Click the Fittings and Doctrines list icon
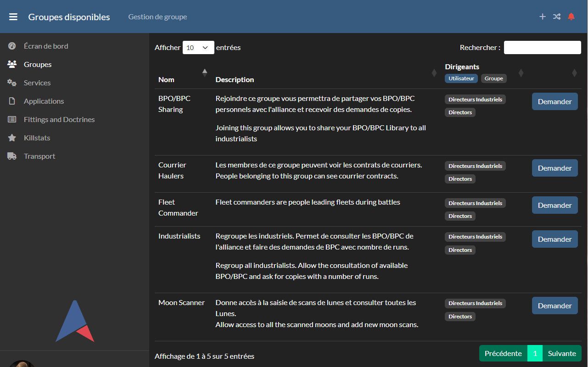This screenshot has height=367, width=588. (x=12, y=119)
